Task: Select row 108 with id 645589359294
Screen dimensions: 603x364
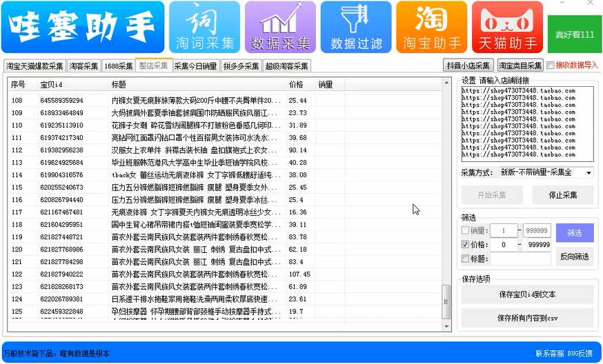Action: (225, 101)
